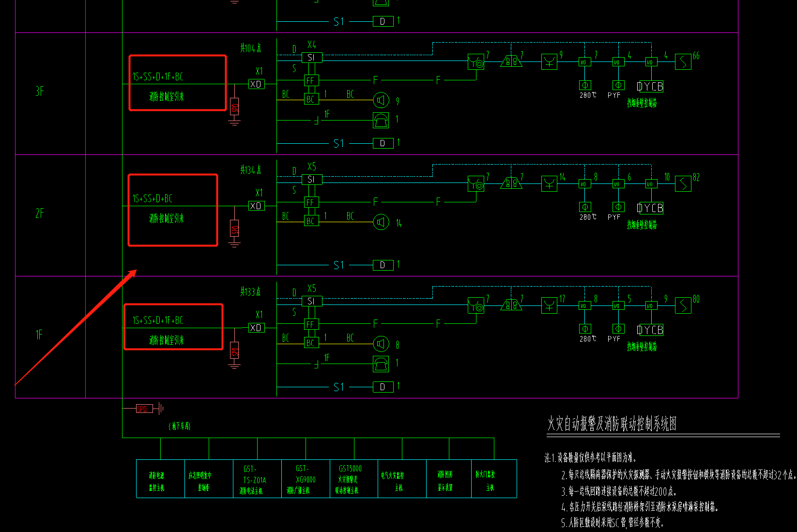Screen dimensions: 797x532
Task: Select the GST-XG9000 消防广播主机 box
Action: 306,479
